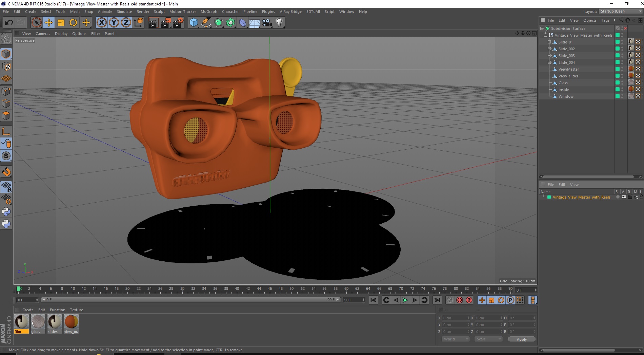Switch to Edges mode
This screenshot has width=644, height=355.
coord(6,103)
